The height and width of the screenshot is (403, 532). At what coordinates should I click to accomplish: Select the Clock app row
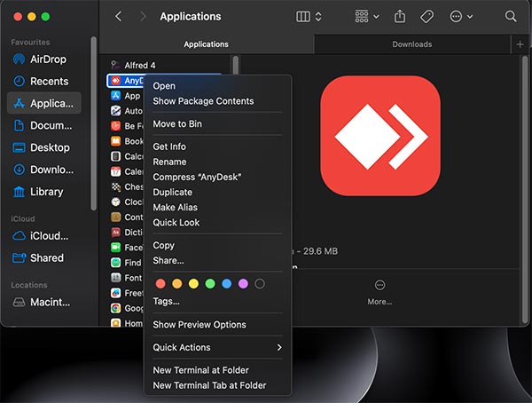point(126,201)
